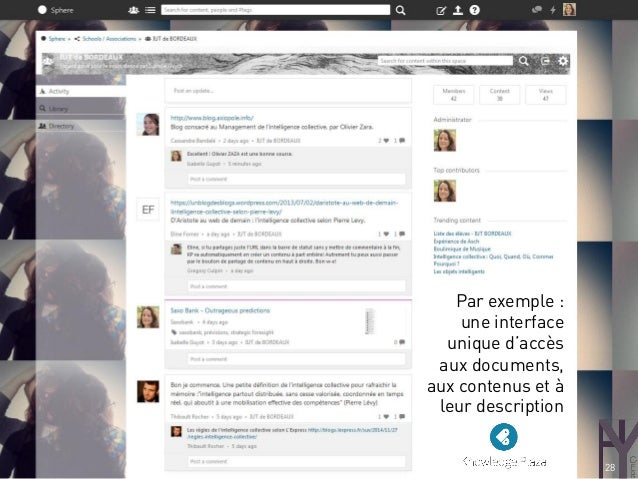Click Sphere in the breadcrumb
Image resolution: width=638 pixels, height=479 pixels.
(57, 39)
